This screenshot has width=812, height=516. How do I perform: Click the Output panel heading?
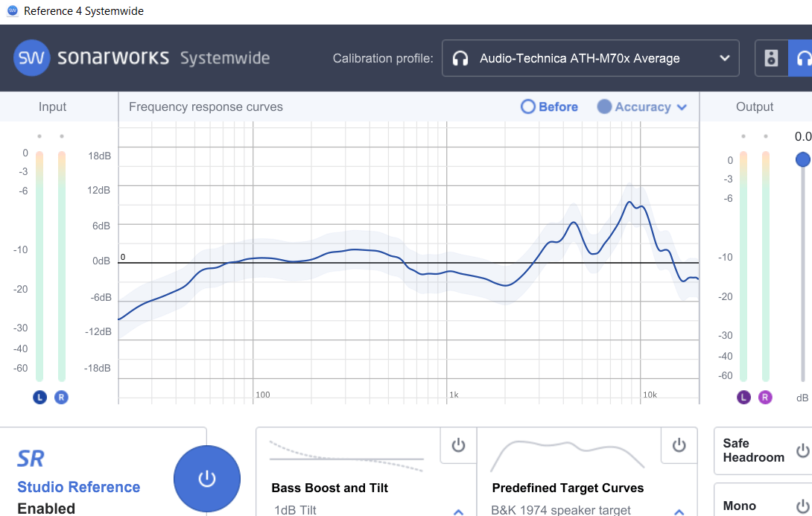pos(755,106)
